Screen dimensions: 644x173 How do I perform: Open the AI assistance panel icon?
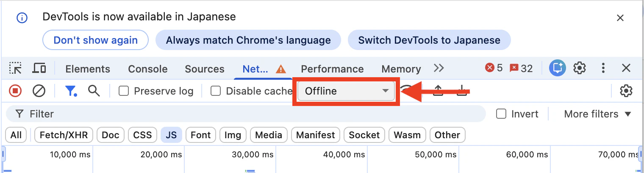[x=558, y=68]
